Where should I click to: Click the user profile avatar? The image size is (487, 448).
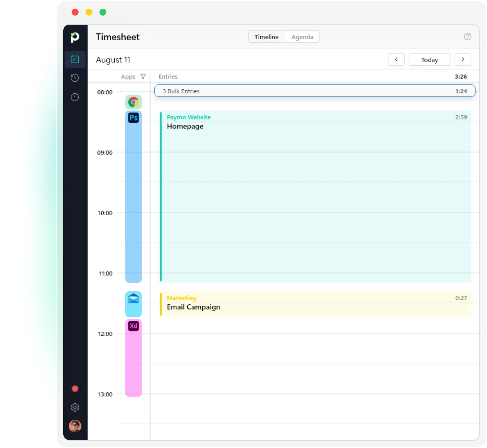pos(75,426)
